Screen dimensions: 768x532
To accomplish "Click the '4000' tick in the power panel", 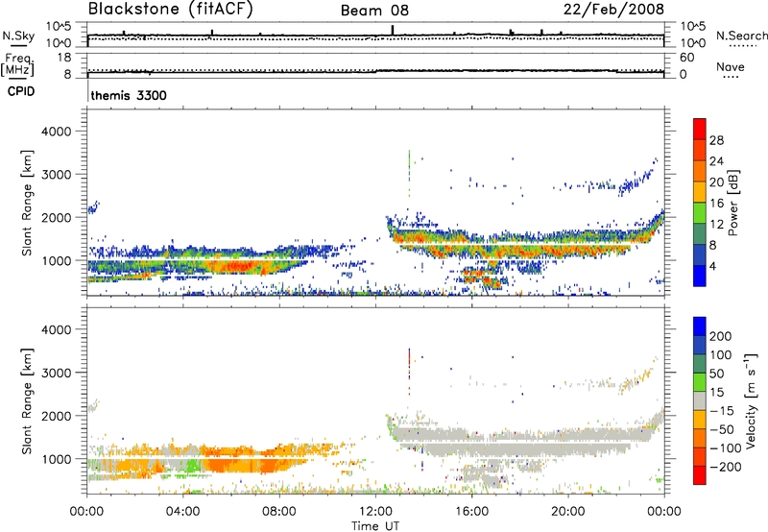I will click(56, 132).
